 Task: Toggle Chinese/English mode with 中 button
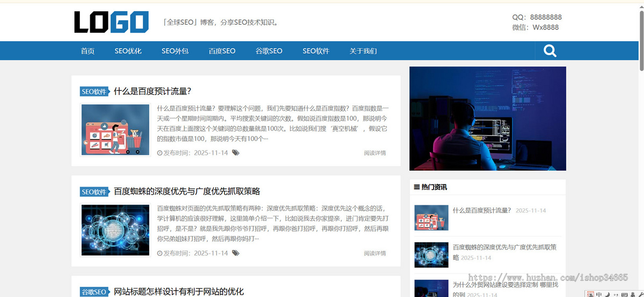click(599, 294)
